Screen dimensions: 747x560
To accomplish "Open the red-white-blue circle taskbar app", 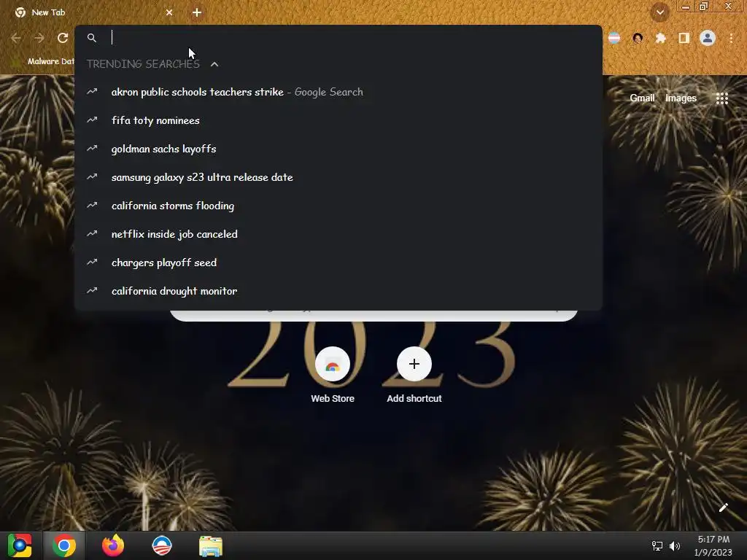I will [x=162, y=545].
